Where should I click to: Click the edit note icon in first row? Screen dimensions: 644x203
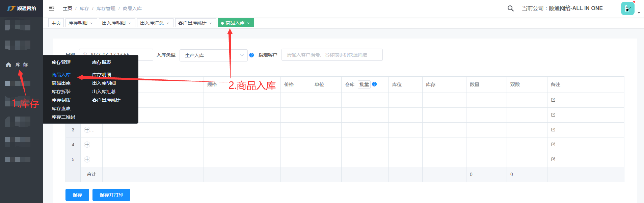click(553, 100)
